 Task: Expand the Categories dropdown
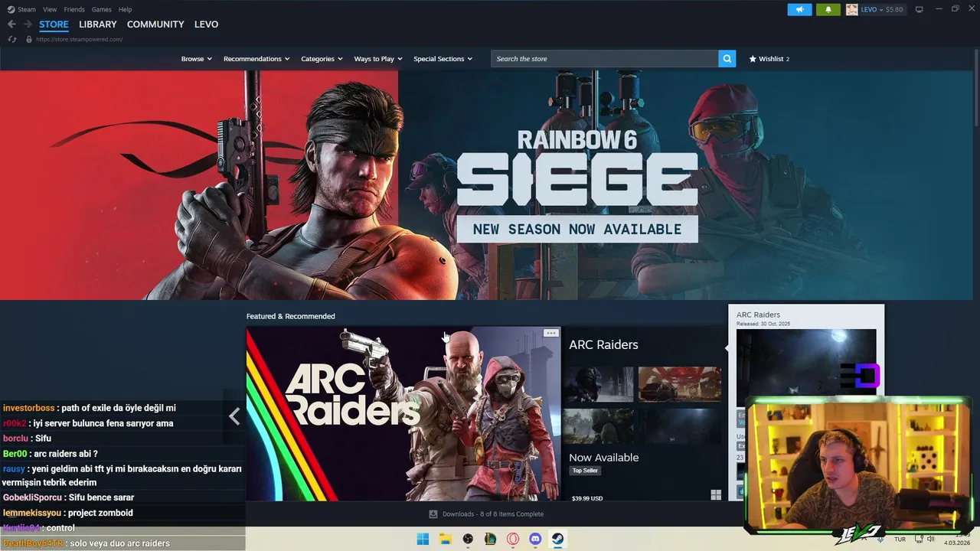tap(322, 59)
